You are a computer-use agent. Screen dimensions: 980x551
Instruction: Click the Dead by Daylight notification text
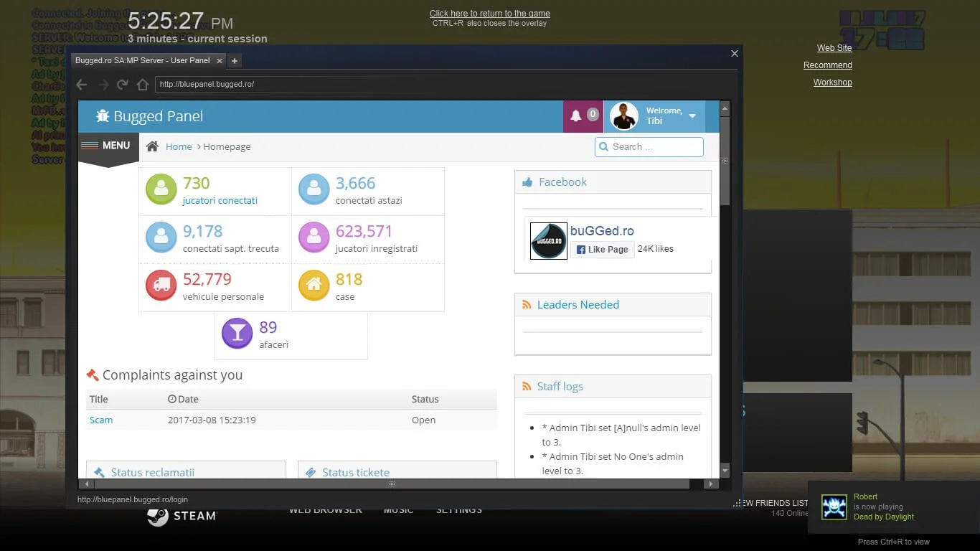point(884,517)
